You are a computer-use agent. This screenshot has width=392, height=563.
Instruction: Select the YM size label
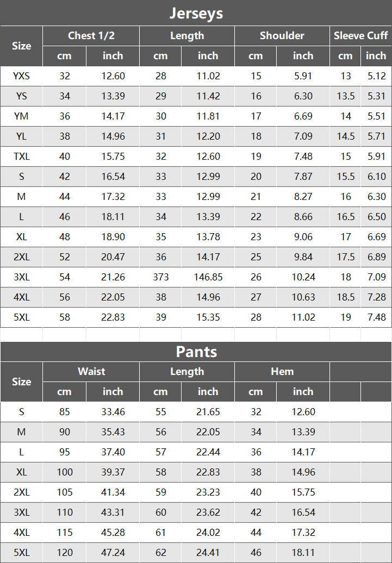click(21, 116)
